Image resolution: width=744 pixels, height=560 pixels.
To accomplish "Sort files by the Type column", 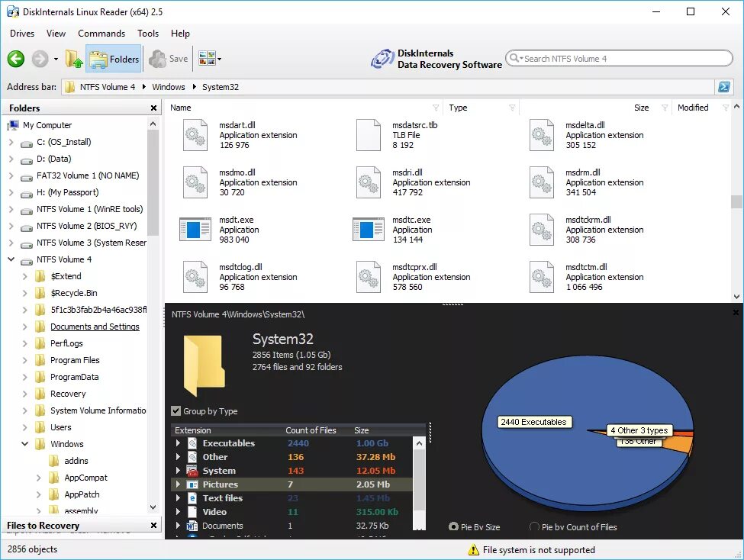I will coord(458,108).
